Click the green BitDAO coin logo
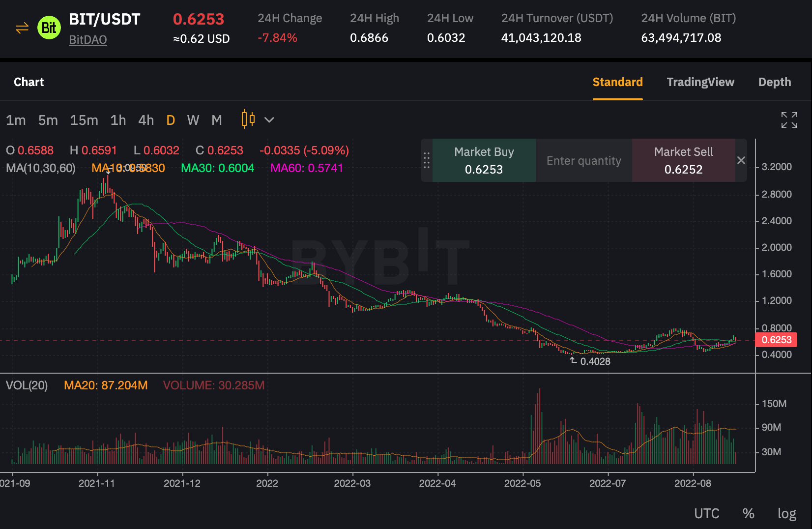 click(x=49, y=28)
